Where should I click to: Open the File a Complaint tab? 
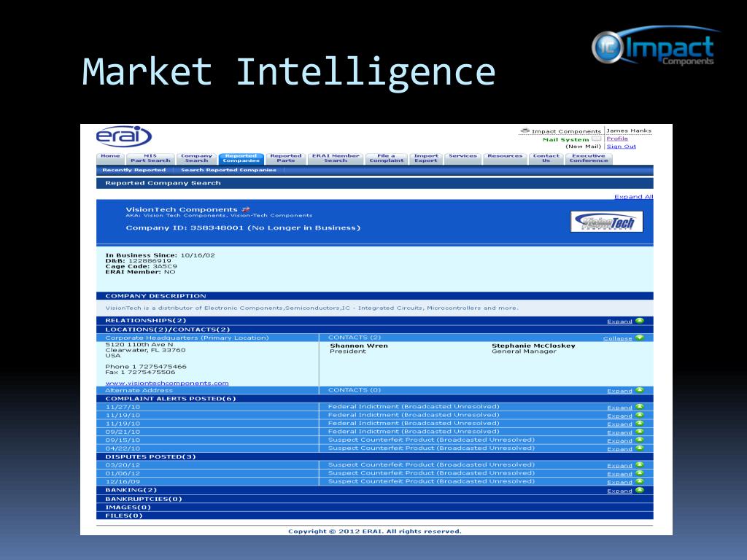pyautogui.click(x=387, y=158)
